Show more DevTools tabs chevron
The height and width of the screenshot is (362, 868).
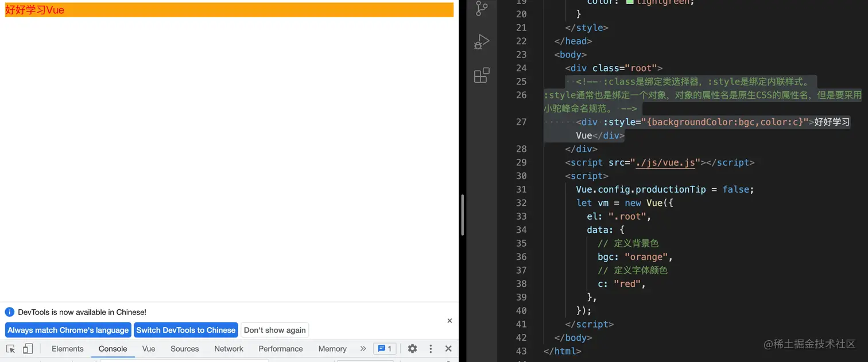(363, 349)
